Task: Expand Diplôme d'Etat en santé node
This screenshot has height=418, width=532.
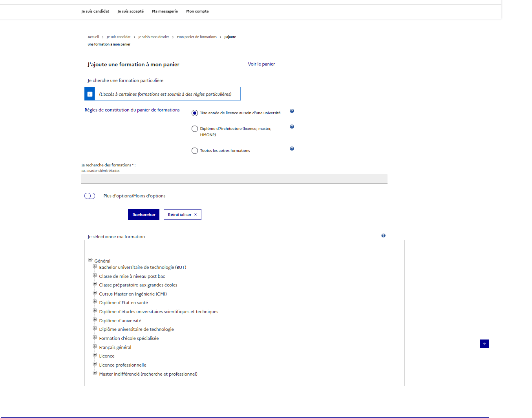Action: tap(95, 301)
